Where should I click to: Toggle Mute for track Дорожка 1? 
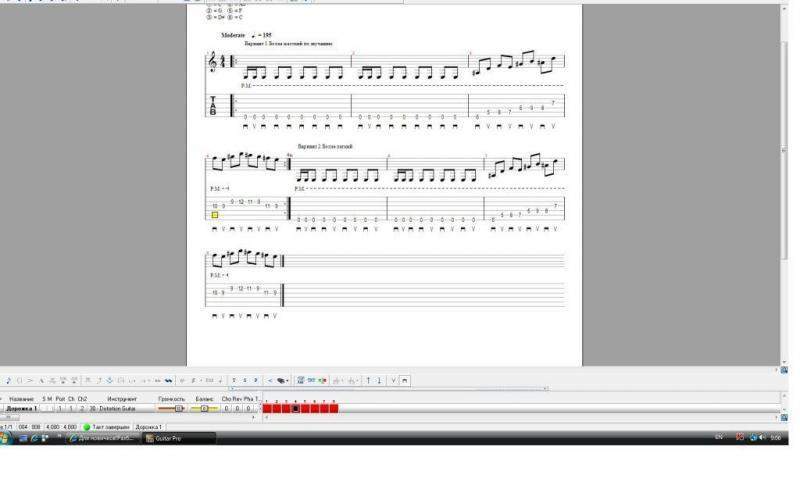(50, 409)
